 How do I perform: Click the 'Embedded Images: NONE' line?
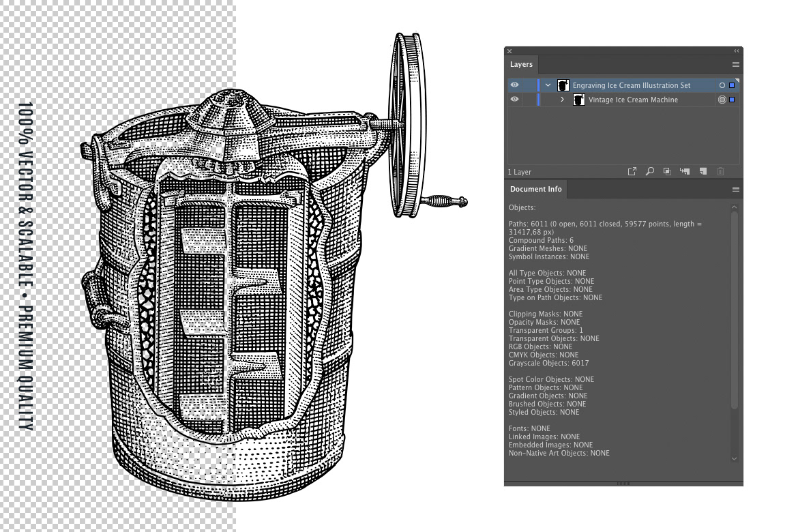point(550,445)
